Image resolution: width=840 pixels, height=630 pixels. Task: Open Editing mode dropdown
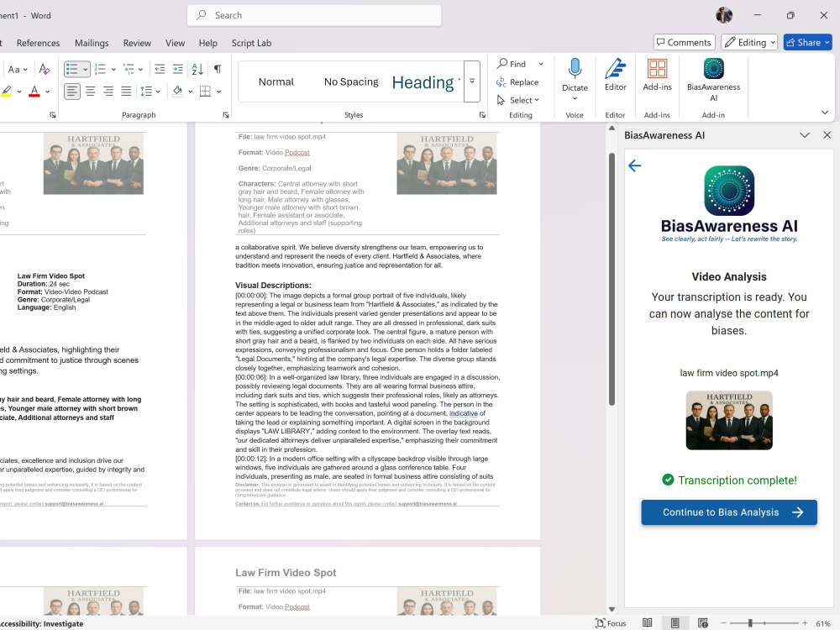pos(749,42)
